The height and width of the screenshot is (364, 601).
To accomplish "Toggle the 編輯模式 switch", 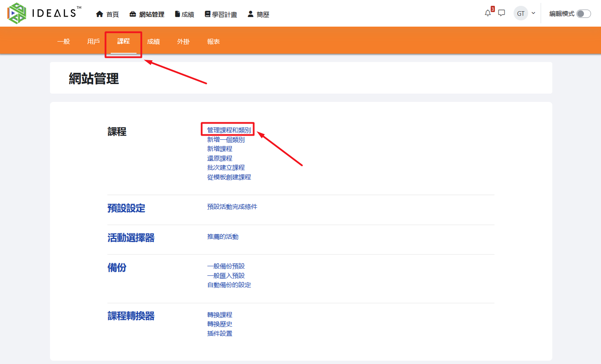I will tap(583, 14).
